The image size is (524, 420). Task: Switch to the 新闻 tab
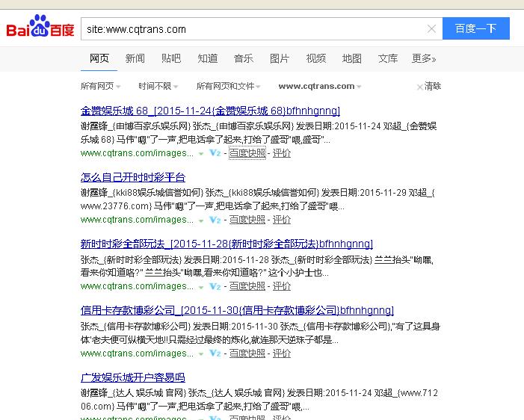(x=135, y=58)
